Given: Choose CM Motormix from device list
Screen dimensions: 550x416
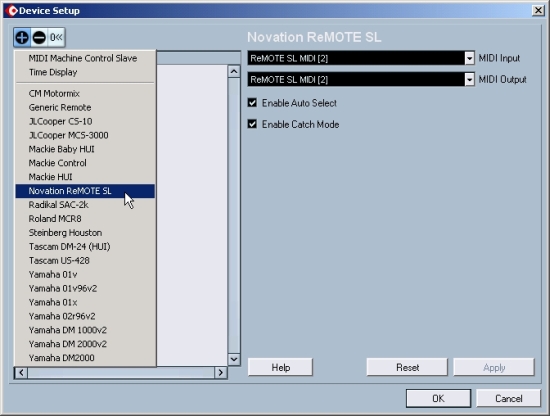Looking at the screenshot, I should [x=85, y=94].
